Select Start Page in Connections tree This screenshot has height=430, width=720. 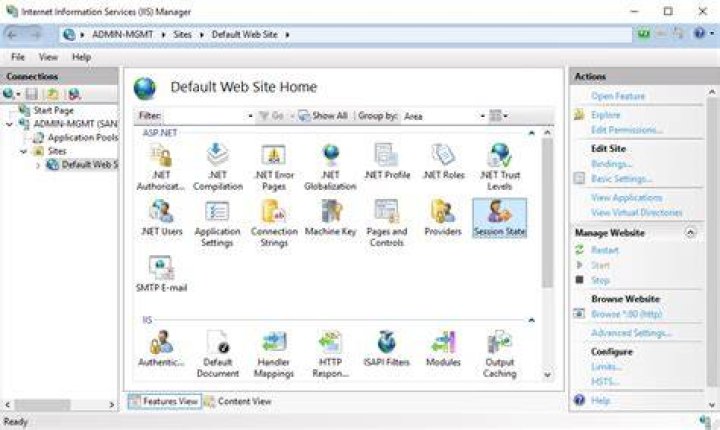pos(53,110)
